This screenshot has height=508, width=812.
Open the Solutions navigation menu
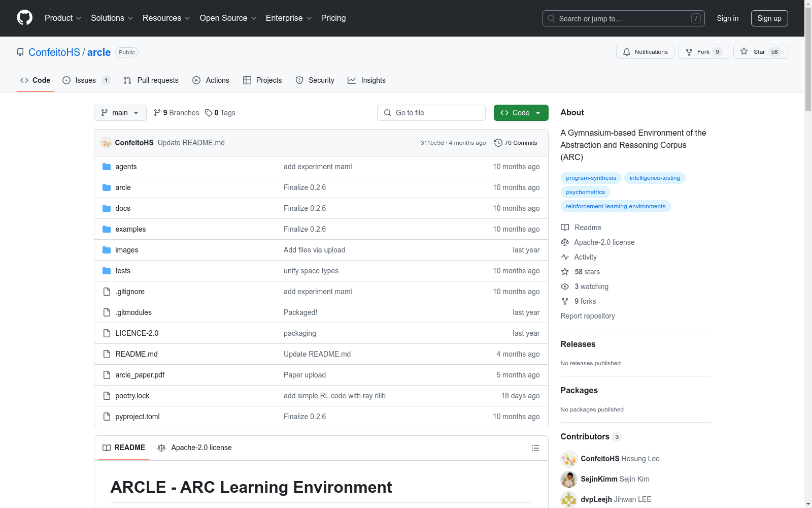(x=112, y=18)
